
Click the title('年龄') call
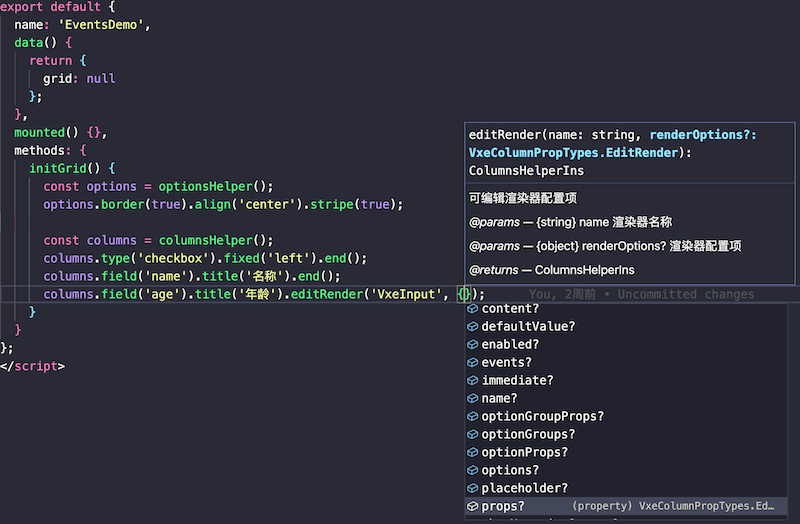tap(239, 294)
